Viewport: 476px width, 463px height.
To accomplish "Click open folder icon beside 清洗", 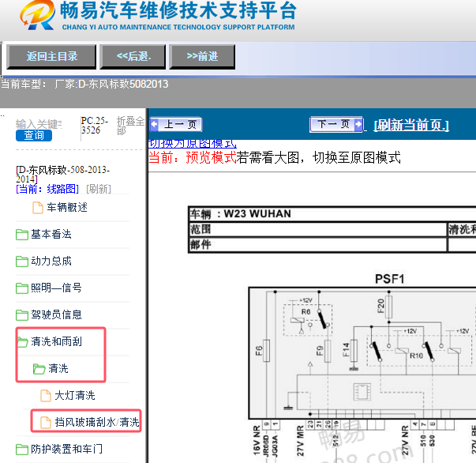I will pyautogui.click(x=39, y=369).
